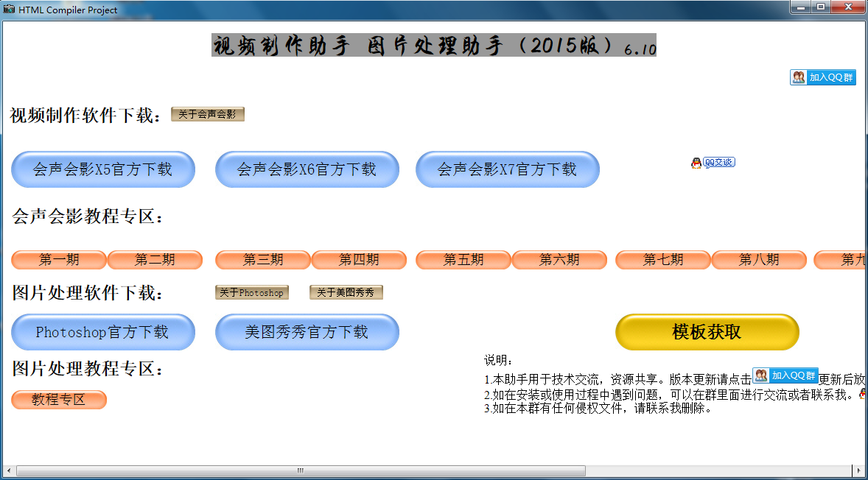Viewport: 868px width, 480px height.
Task: Click note line 3 about 侵权文件
Action: point(598,409)
